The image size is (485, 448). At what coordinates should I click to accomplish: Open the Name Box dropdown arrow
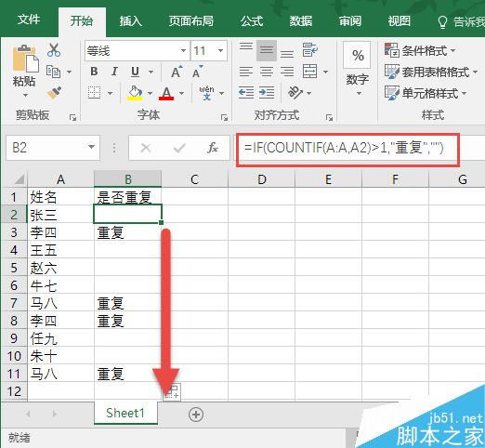[91, 147]
